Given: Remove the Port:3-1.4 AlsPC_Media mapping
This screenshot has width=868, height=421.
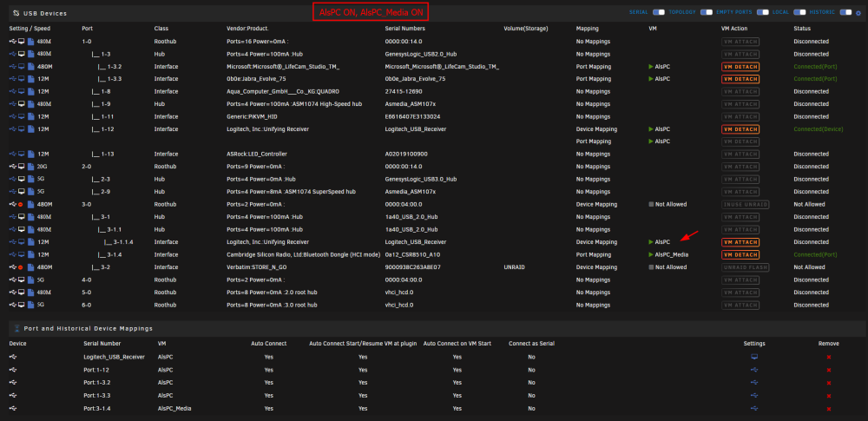Looking at the screenshot, I should pos(829,409).
